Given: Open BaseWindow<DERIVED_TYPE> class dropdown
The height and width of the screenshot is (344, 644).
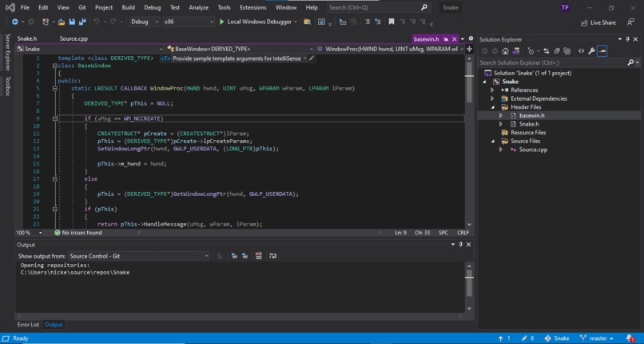Looking at the screenshot, I should point(240,49).
